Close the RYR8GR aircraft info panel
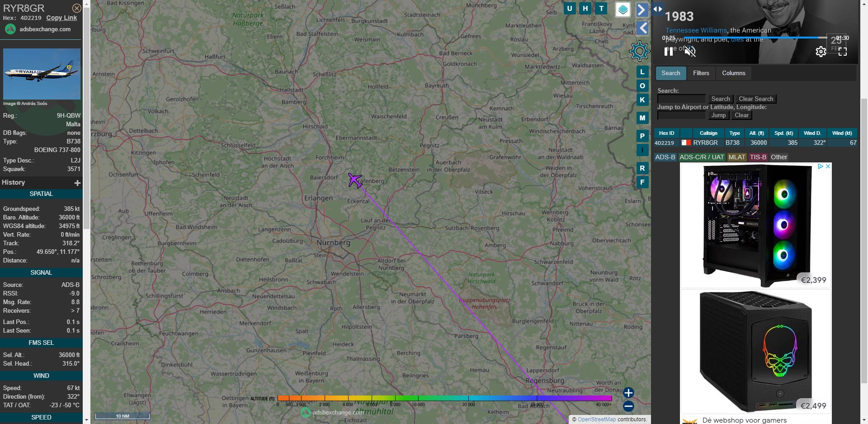 (77, 8)
